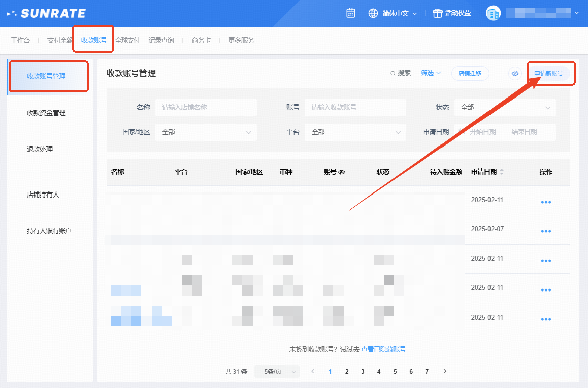Expand the 国家/地区 dropdown
This screenshot has height=388, width=588.
[206, 132]
